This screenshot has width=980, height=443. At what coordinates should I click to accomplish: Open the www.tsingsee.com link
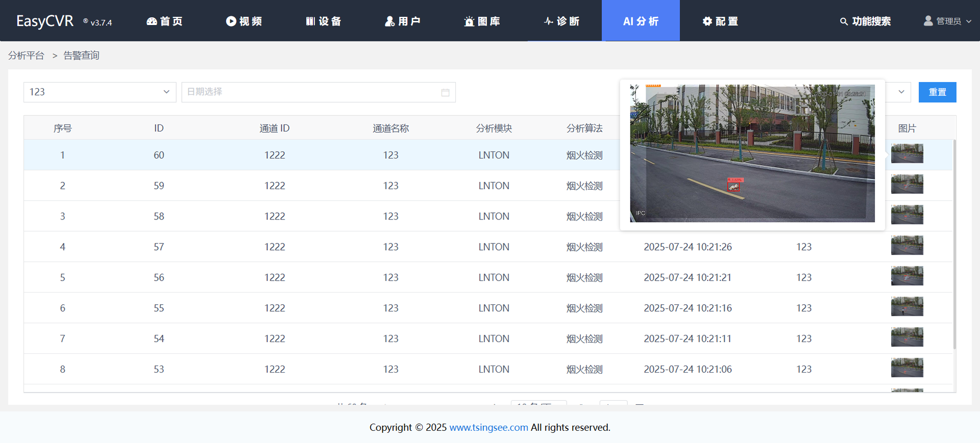tap(488, 427)
